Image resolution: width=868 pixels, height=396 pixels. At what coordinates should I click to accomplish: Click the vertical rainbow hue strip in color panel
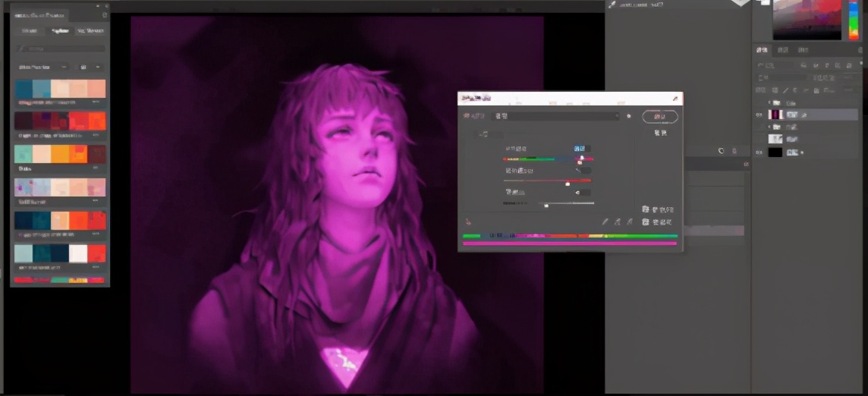(854, 20)
